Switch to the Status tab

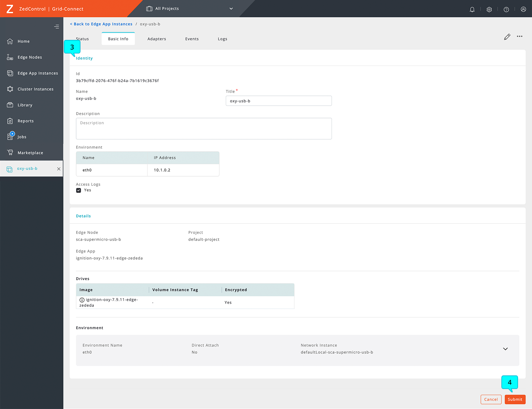(x=82, y=39)
